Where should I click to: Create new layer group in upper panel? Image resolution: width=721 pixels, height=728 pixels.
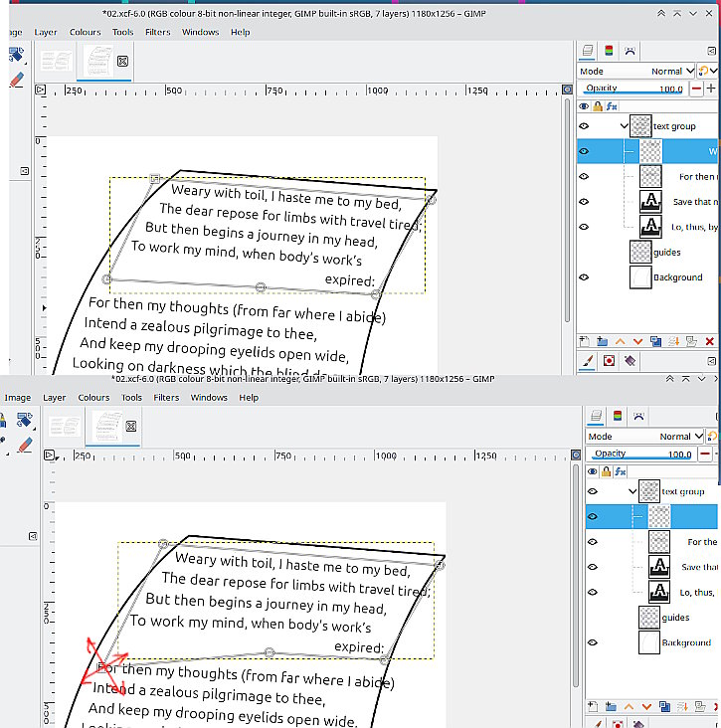tap(602, 342)
